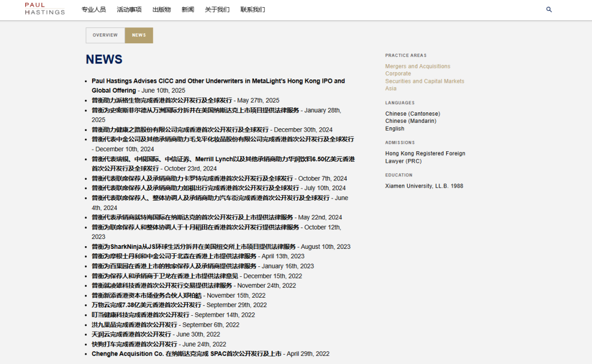Switch to the Overview tab
This screenshot has height=364, width=592.
tap(105, 35)
